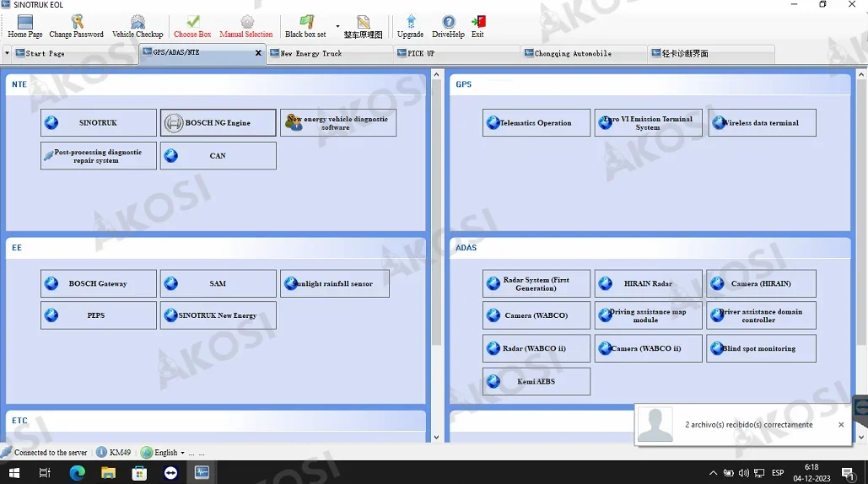Open Driver assistance domain controller

pyautogui.click(x=762, y=315)
